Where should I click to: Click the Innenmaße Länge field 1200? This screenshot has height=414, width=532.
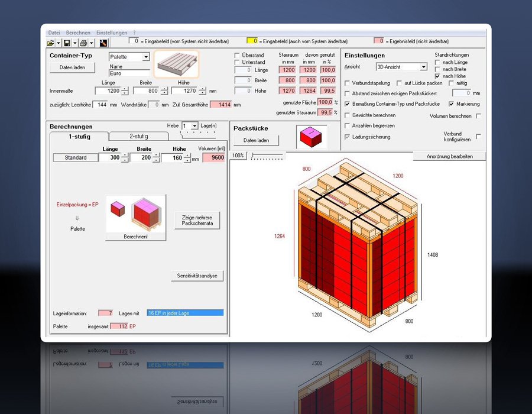pos(108,91)
